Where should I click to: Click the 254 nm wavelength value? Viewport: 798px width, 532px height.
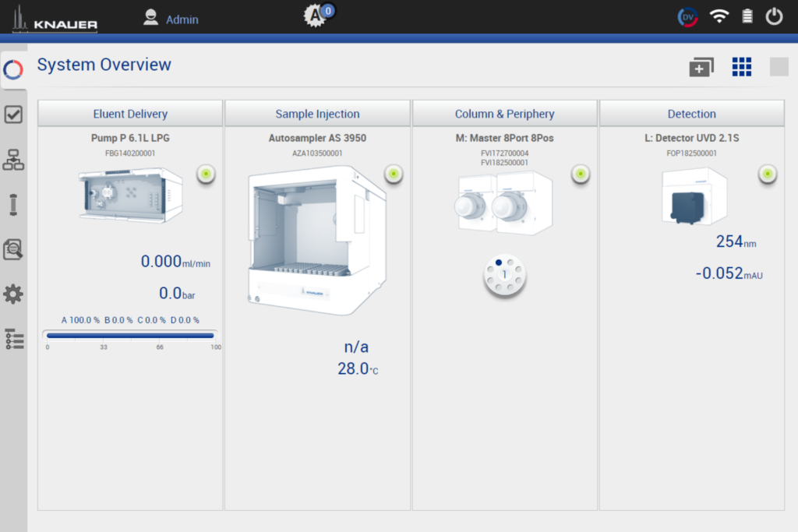coord(736,241)
